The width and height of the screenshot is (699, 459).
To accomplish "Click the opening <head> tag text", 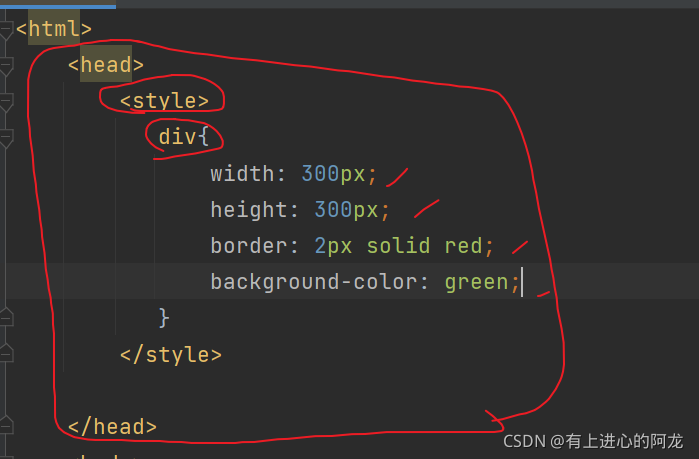I will tap(106, 65).
